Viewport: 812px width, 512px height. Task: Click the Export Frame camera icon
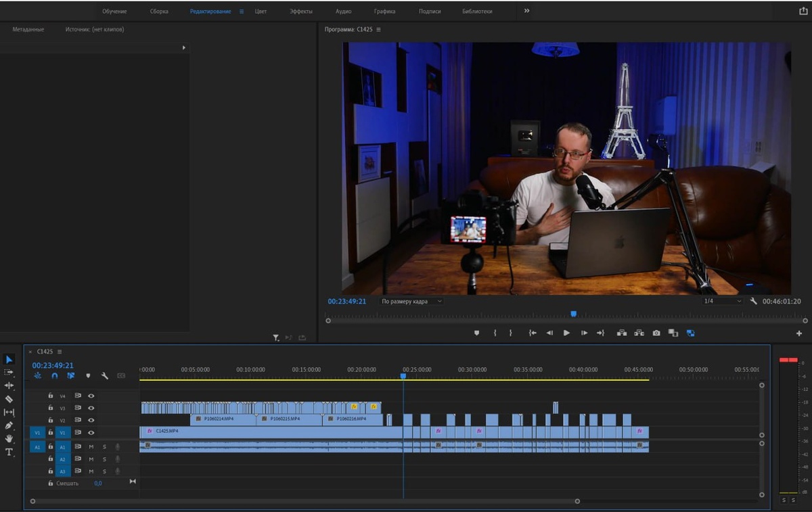click(656, 333)
